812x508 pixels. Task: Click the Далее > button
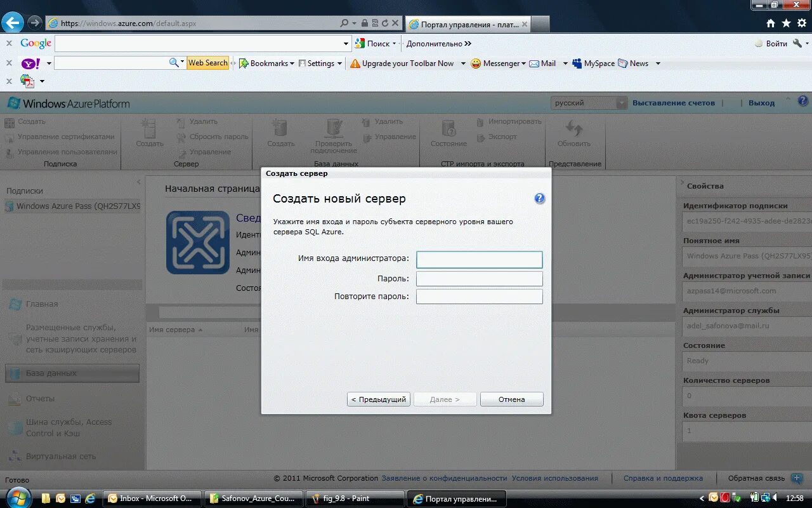pyautogui.click(x=445, y=399)
